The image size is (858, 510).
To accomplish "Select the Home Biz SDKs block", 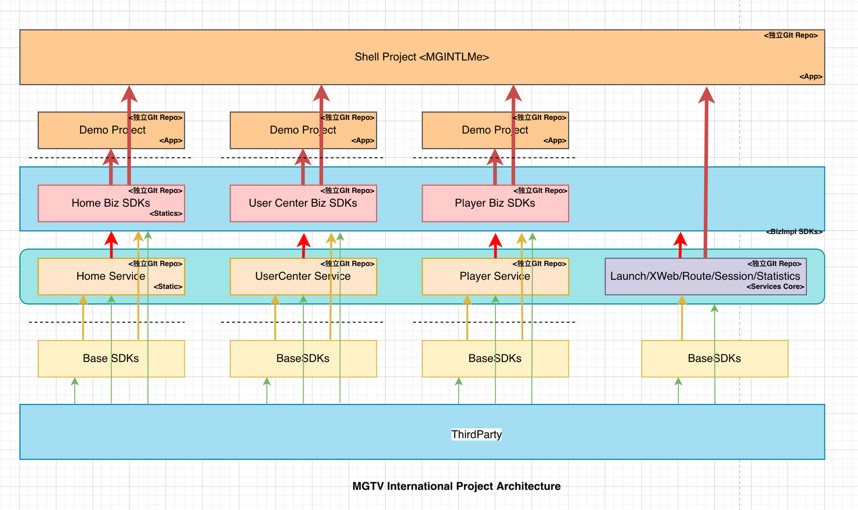I will click(80, 204).
